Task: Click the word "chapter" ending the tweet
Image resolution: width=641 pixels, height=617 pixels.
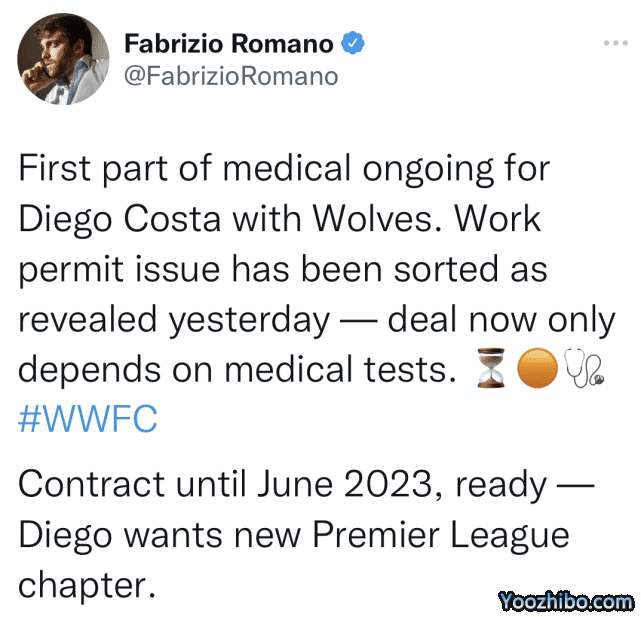Action: tap(87, 584)
